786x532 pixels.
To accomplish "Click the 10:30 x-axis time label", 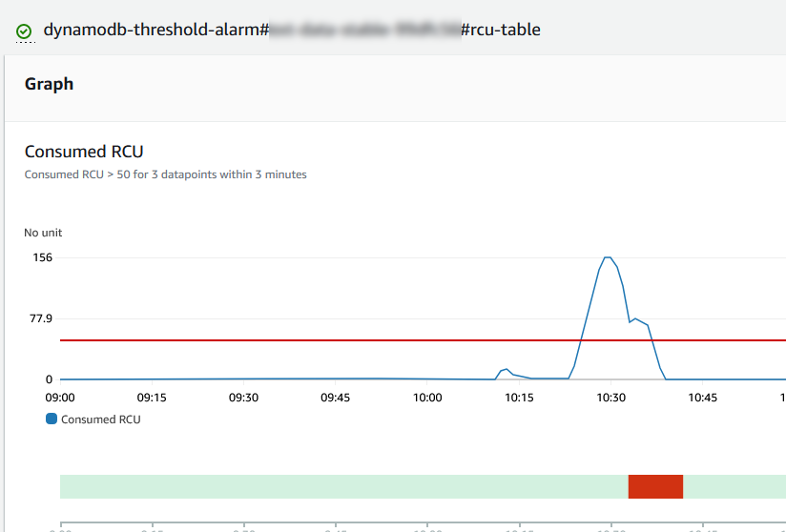I will pos(610,398).
